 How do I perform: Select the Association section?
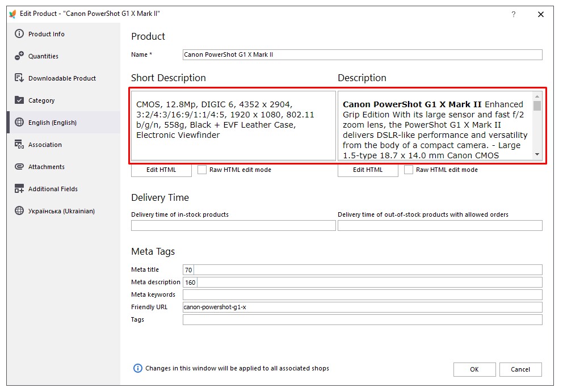pos(64,145)
